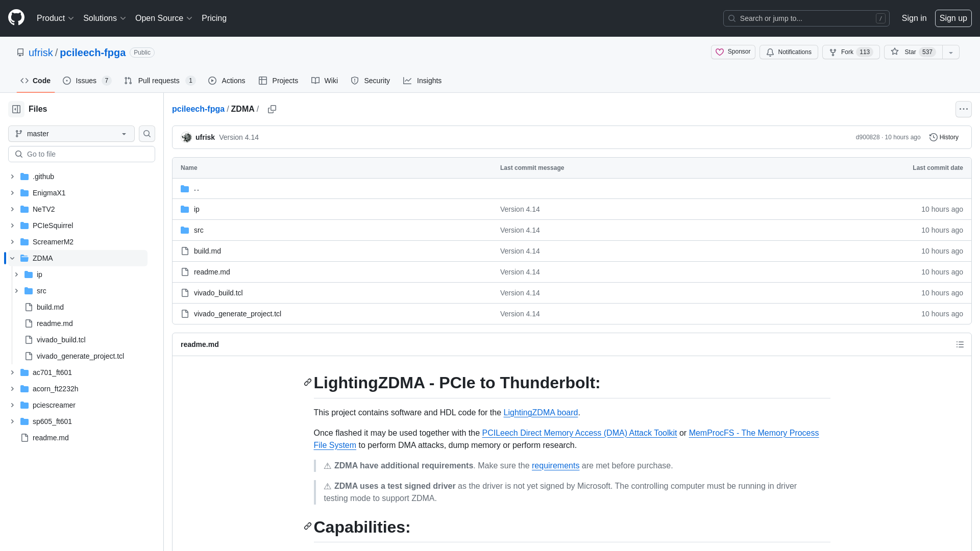This screenshot has height=551, width=980.
Task: Open the src folder icon in file table
Action: [185, 230]
